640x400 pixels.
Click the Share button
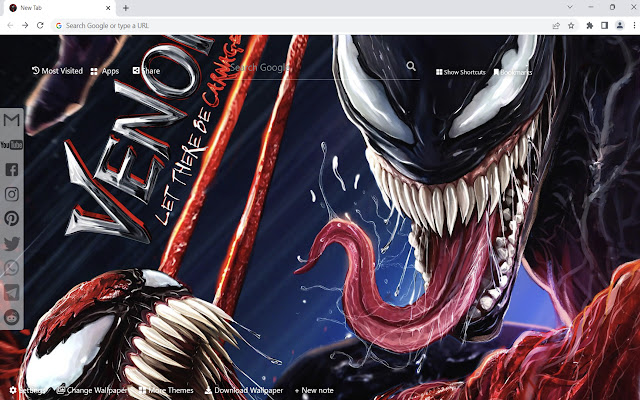(146, 71)
